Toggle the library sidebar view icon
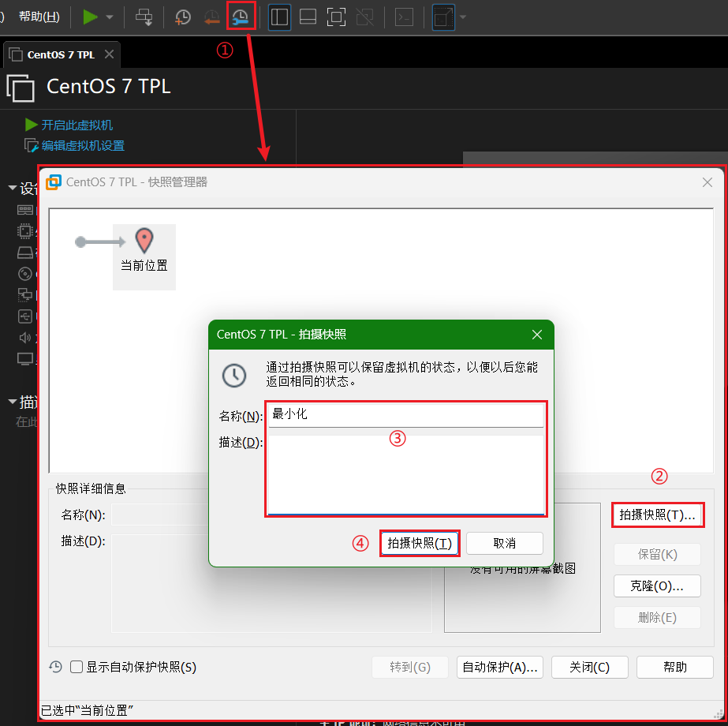Image resolution: width=728 pixels, height=726 pixels. click(279, 17)
